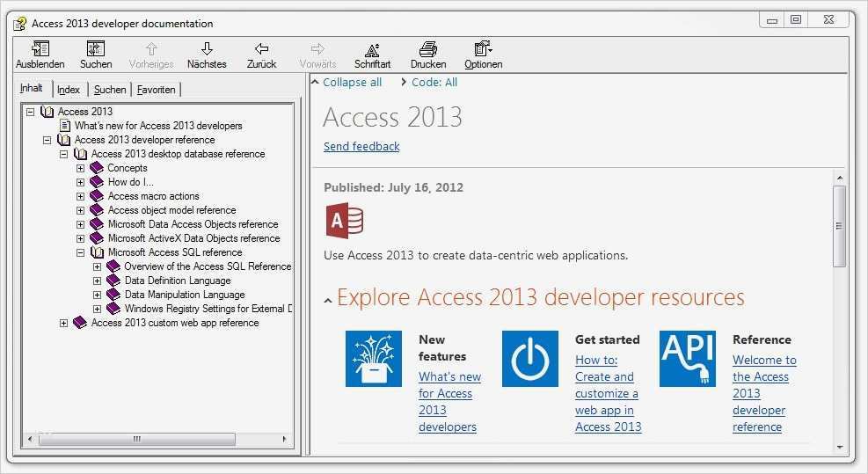Switch to the Index tab

pos(69,90)
